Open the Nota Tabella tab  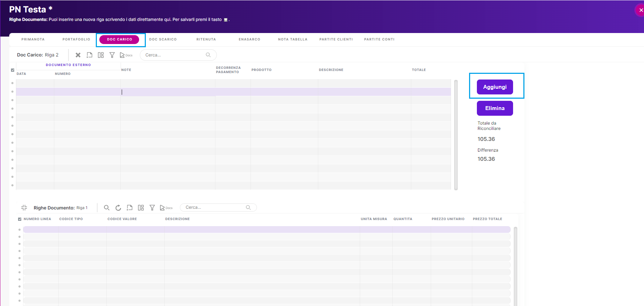pyautogui.click(x=293, y=39)
